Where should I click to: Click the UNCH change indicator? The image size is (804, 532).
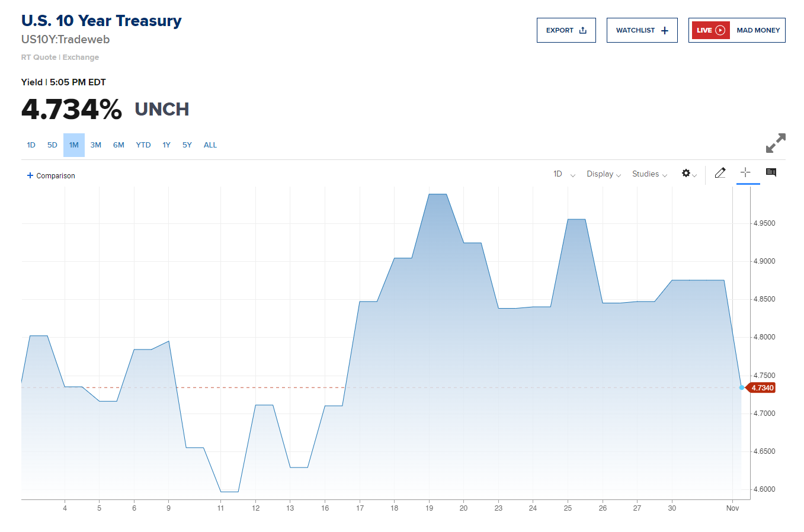(x=162, y=110)
